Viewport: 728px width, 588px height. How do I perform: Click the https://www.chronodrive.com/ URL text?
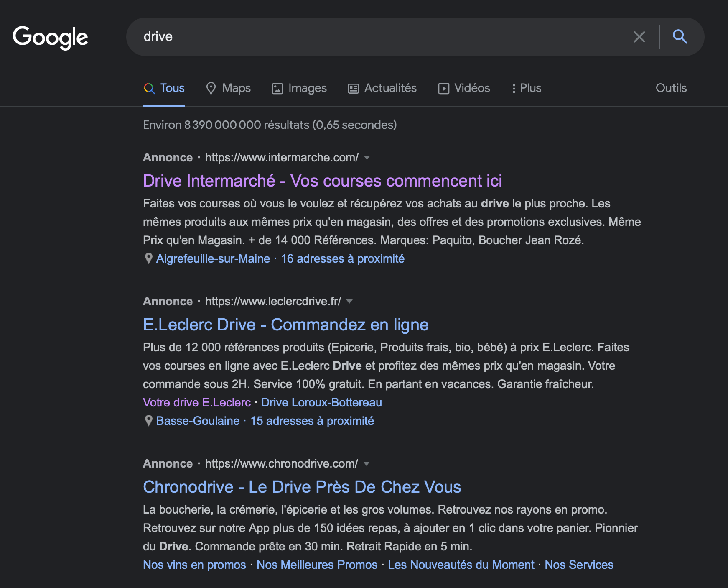(281, 464)
